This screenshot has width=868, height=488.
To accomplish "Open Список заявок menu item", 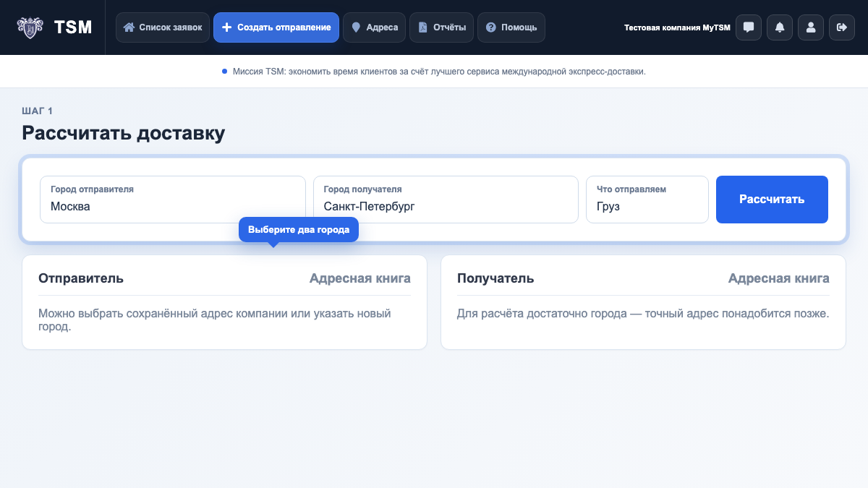I will 163,27.
